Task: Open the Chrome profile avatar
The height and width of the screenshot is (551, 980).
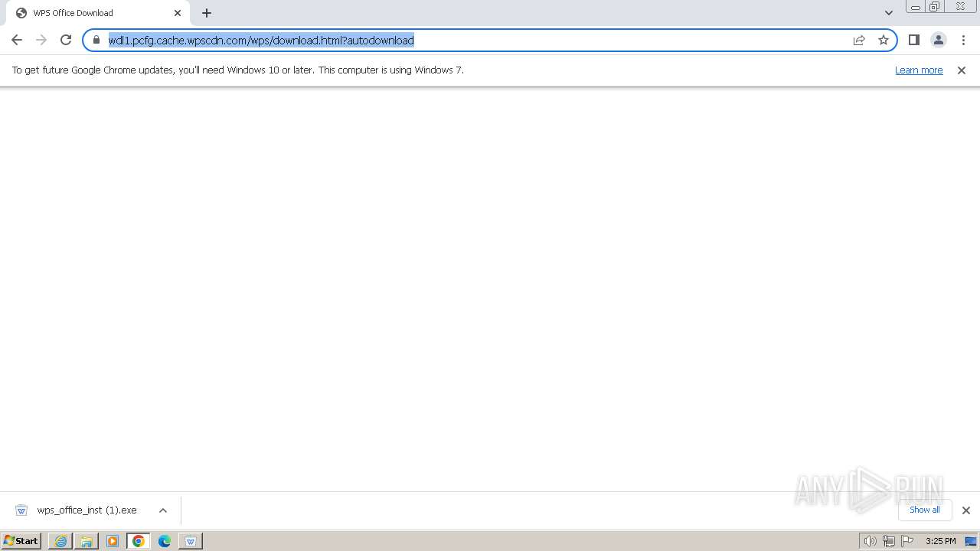Action: (938, 40)
